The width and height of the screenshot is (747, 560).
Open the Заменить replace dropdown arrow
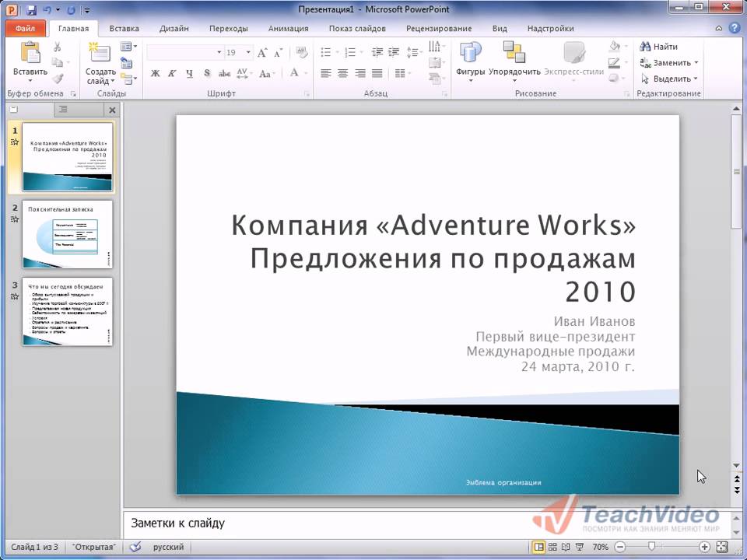696,62
